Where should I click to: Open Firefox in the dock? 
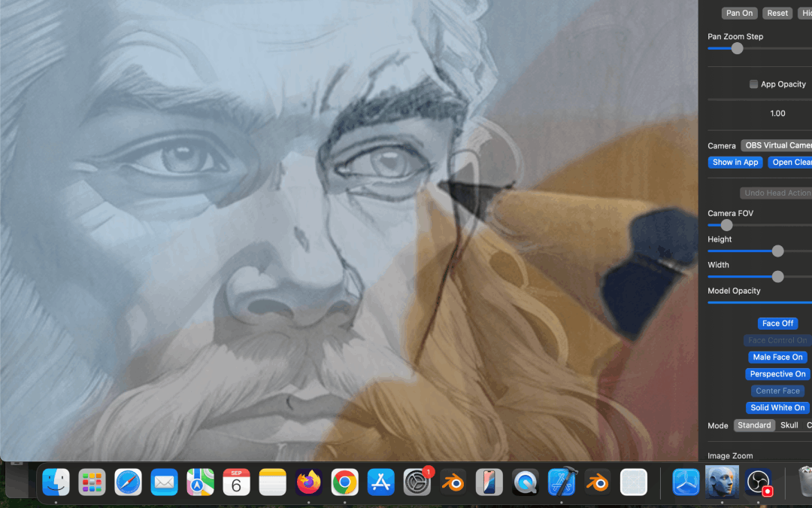(309, 482)
